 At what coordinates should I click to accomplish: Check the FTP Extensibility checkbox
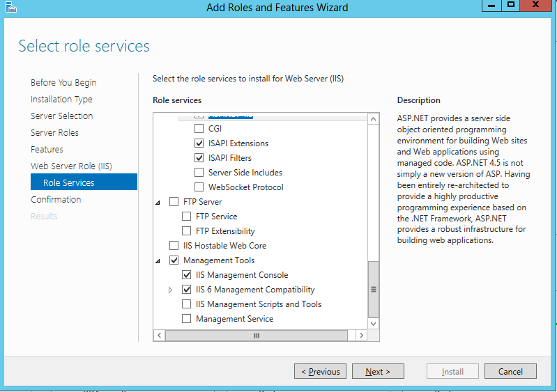(186, 230)
